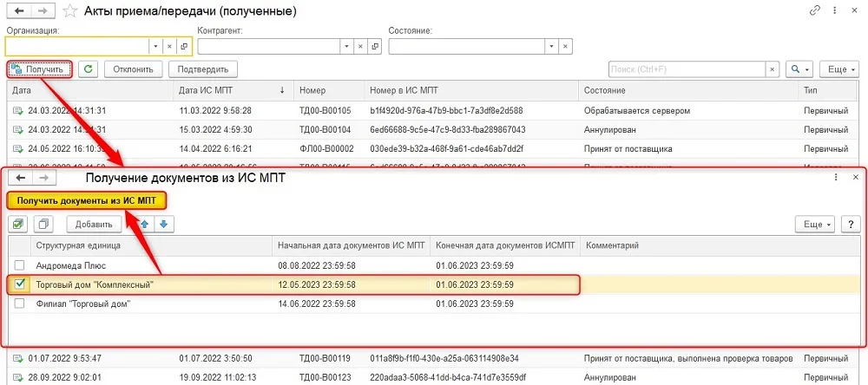Viewport: 868px width, 385px height.
Task: Go forward in Получение документов dialog
Action: click(45, 178)
